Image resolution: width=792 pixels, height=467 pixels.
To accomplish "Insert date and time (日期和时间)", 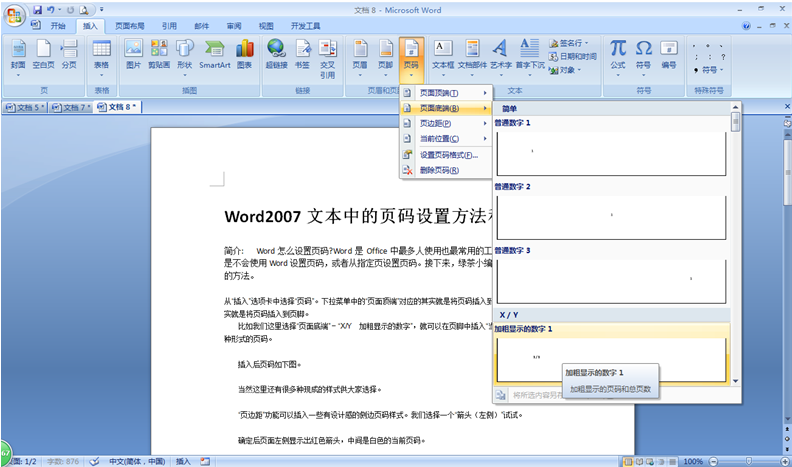I will tap(573, 57).
